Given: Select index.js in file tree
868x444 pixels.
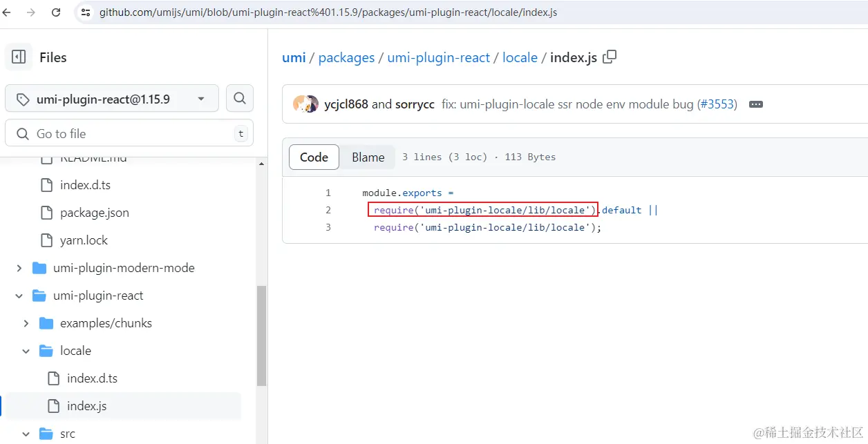Looking at the screenshot, I should [x=86, y=406].
